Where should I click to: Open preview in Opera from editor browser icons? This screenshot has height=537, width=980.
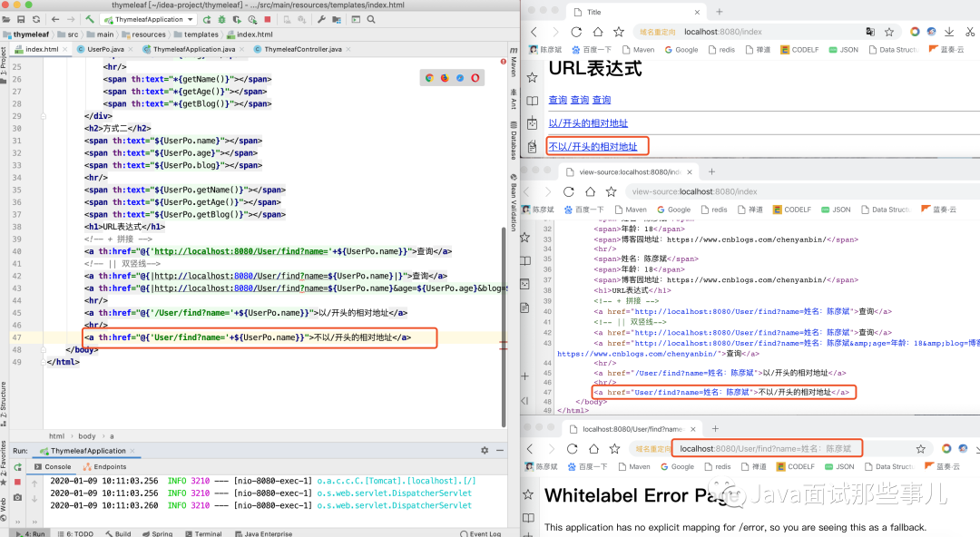coord(475,78)
